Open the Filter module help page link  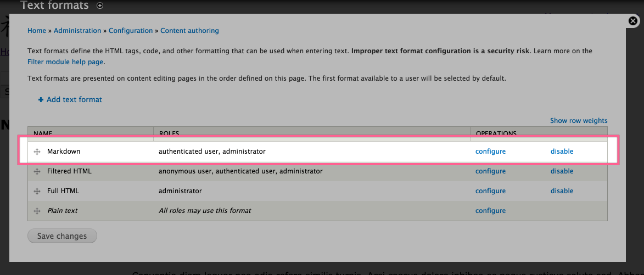[66, 63]
